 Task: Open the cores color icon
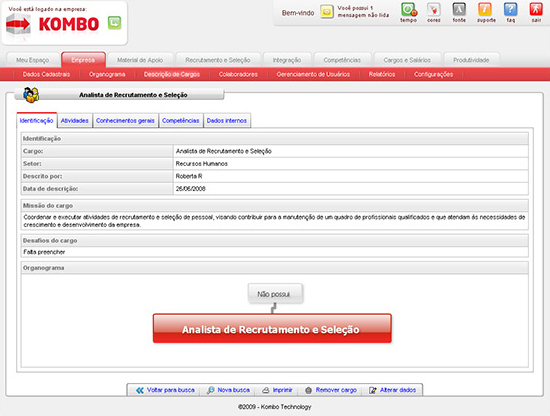[x=434, y=9]
